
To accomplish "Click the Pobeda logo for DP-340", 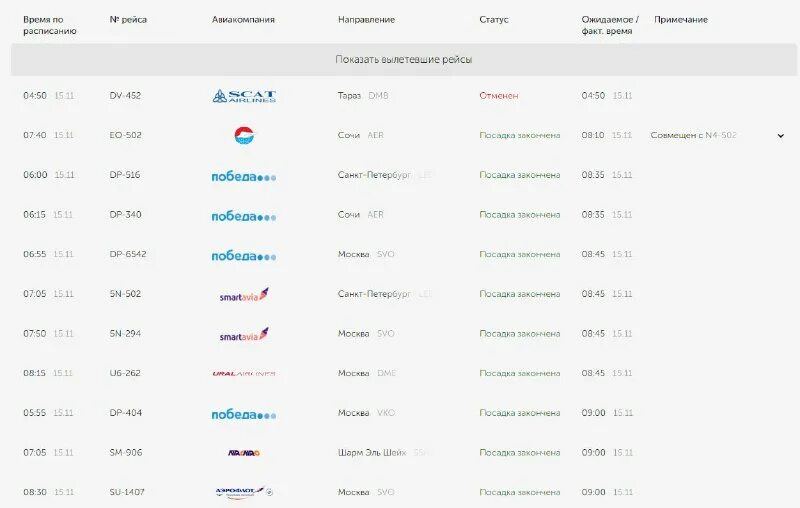I will pos(244,216).
